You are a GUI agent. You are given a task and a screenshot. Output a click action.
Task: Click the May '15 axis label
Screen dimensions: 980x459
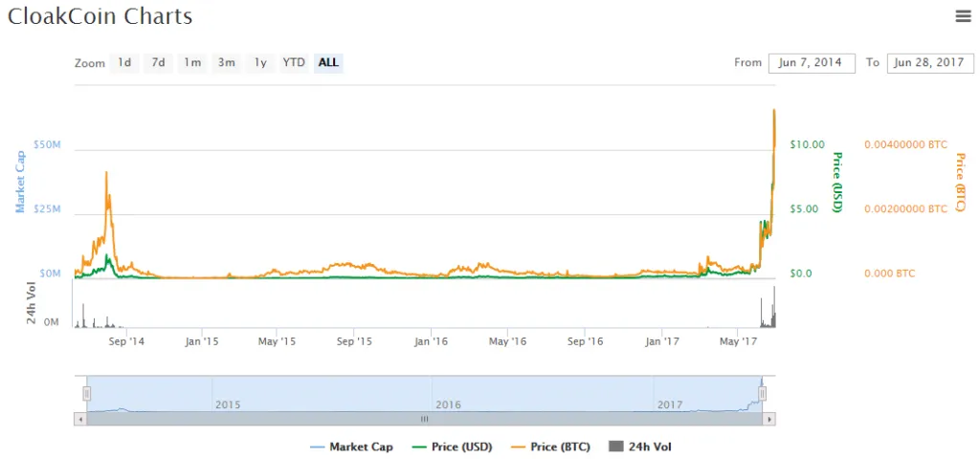(x=277, y=341)
